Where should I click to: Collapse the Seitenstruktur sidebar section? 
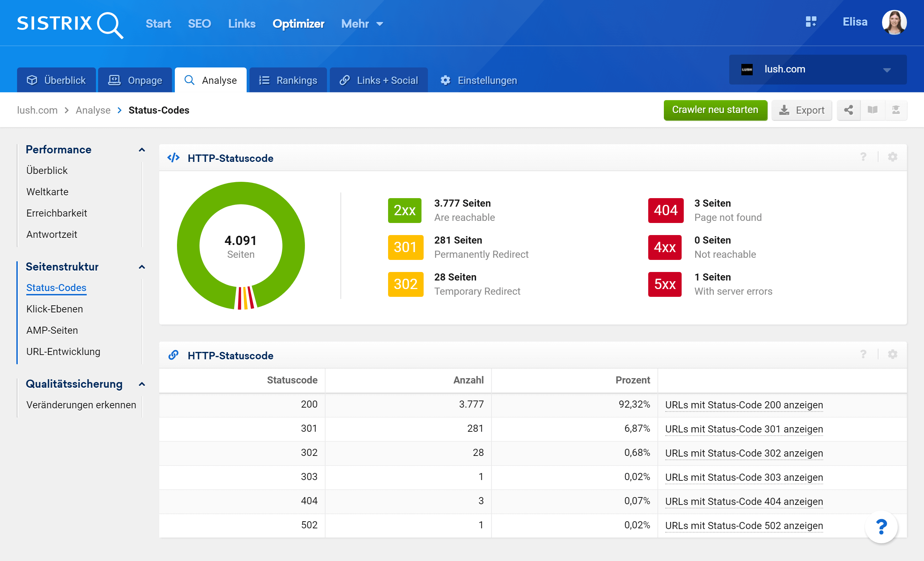point(142,267)
